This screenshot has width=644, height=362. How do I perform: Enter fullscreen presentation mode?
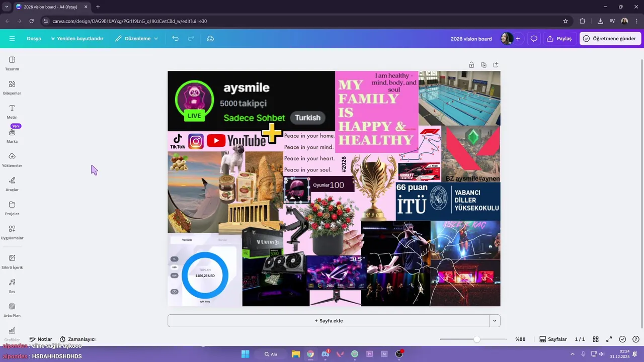609,339
